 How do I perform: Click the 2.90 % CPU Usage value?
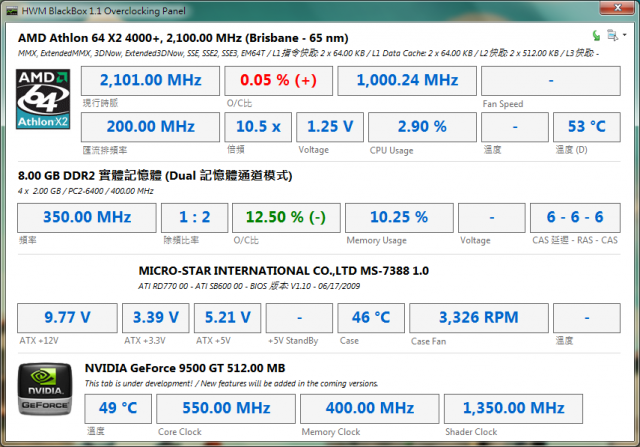click(422, 127)
